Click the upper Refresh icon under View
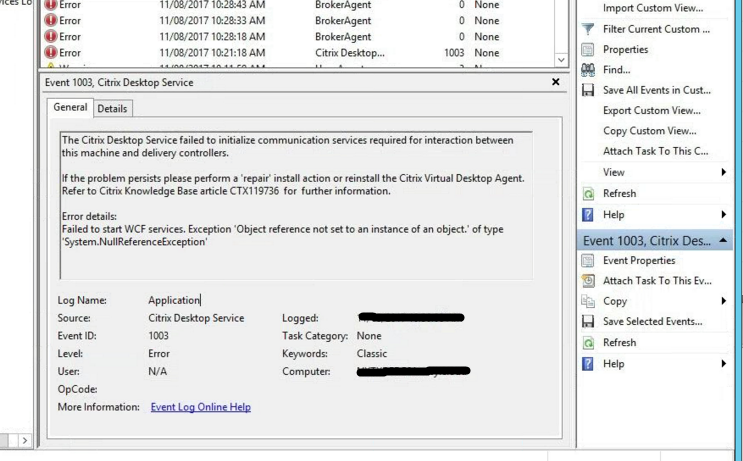Image resolution: width=743 pixels, height=461 pixels. pos(588,194)
